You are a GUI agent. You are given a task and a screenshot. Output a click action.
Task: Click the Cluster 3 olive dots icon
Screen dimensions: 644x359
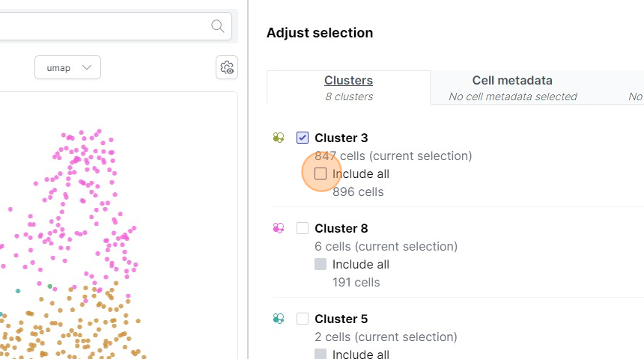279,138
